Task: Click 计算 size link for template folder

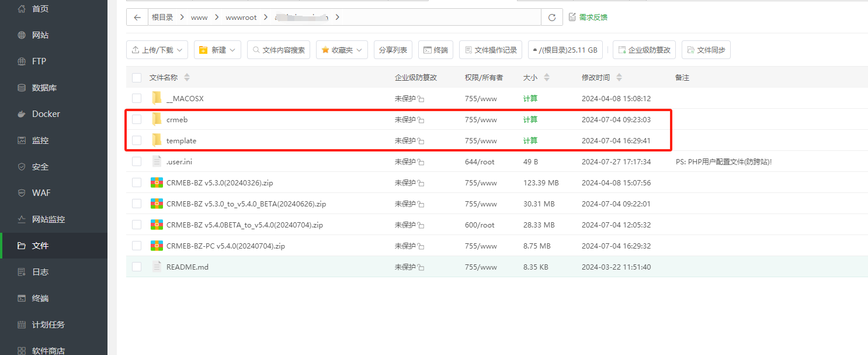Action: click(x=530, y=140)
